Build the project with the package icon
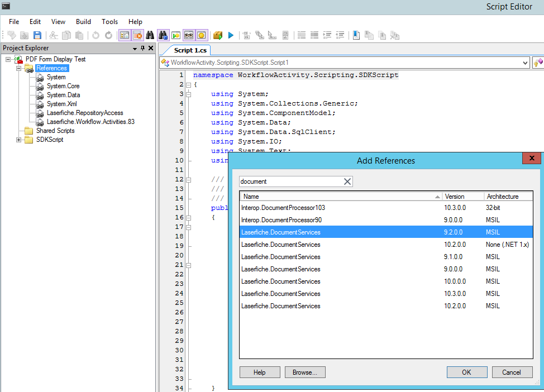 [218, 35]
